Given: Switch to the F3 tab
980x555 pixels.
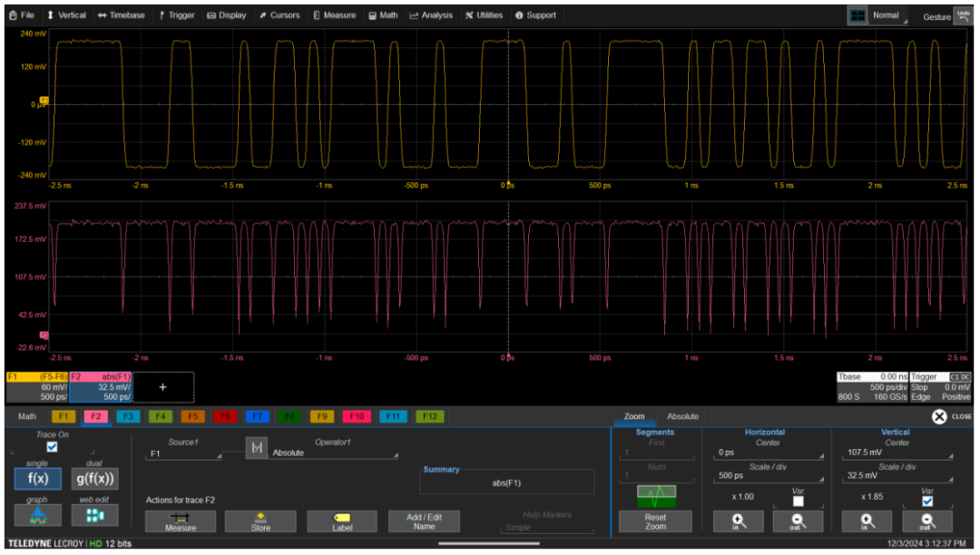Looking at the screenshot, I should click(128, 416).
